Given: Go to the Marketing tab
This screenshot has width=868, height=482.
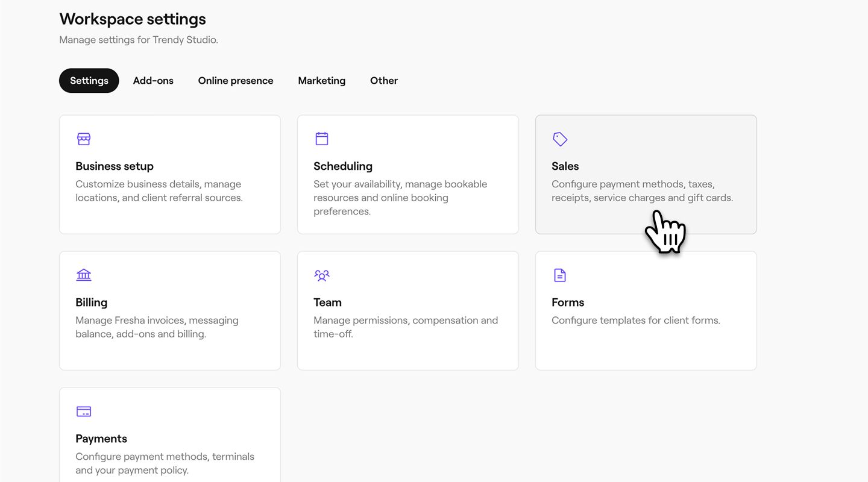Looking at the screenshot, I should click(321, 81).
